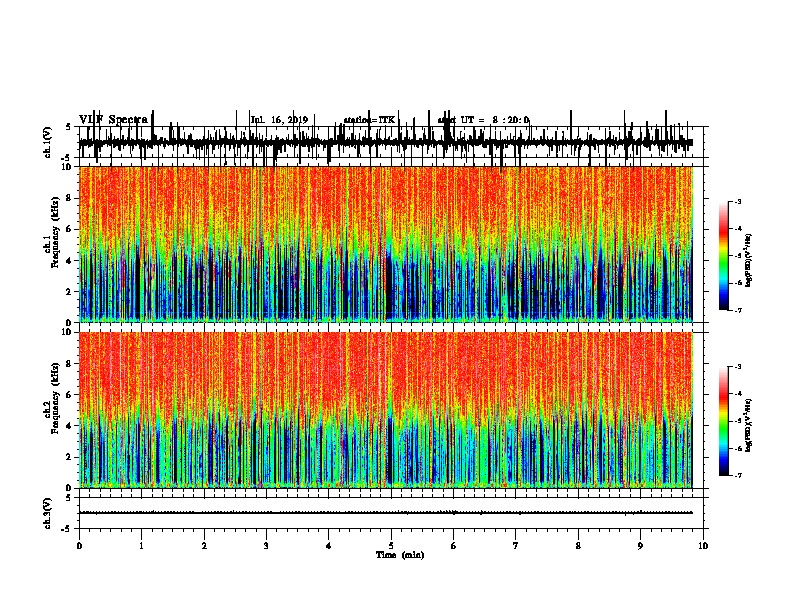Click time-axis tick label "10"
The width and height of the screenshot is (792, 612).
coord(703,546)
